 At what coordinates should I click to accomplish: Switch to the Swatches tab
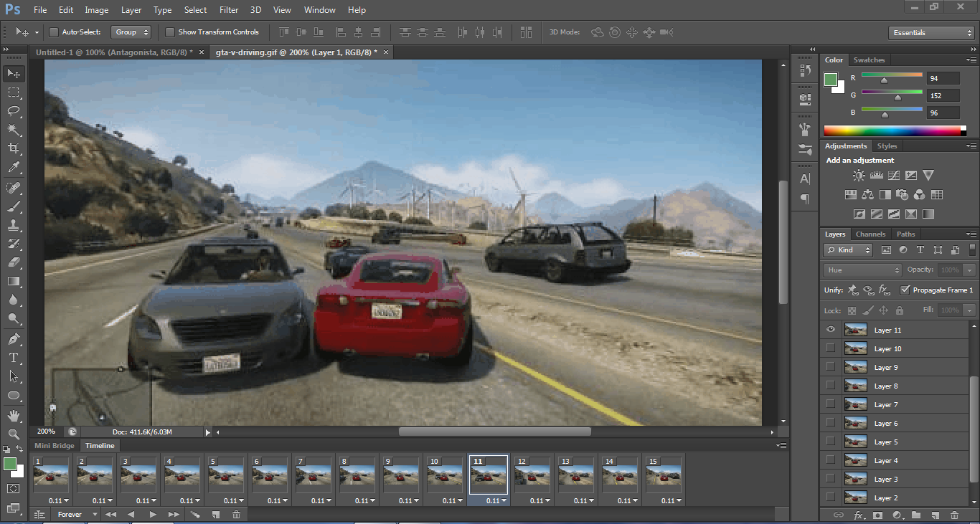(869, 60)
